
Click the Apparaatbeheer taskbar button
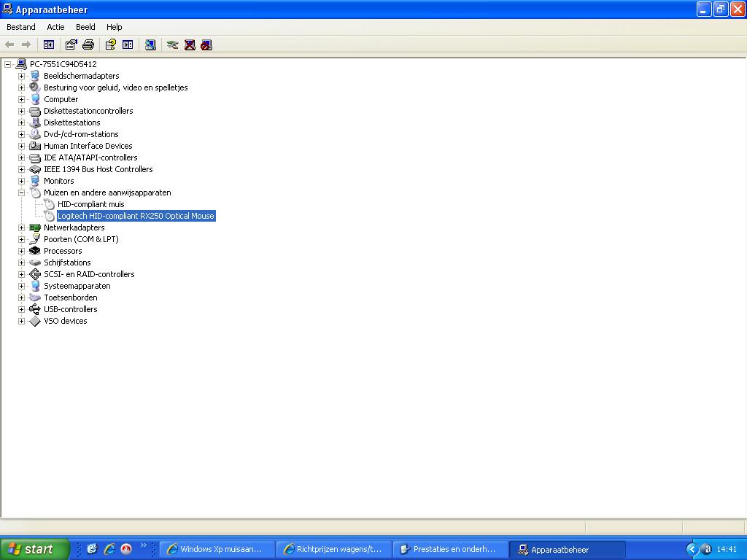(x=568, y=549)
